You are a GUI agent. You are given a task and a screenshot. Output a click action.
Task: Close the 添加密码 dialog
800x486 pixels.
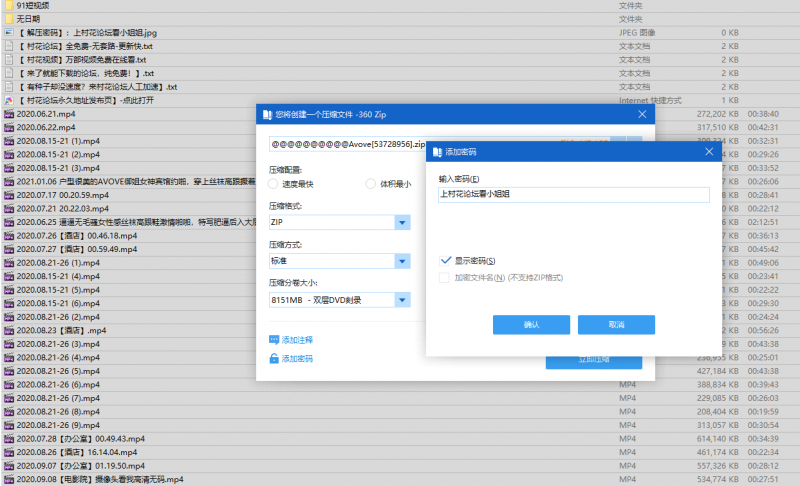pyautogui.click(x=708, y=152)
